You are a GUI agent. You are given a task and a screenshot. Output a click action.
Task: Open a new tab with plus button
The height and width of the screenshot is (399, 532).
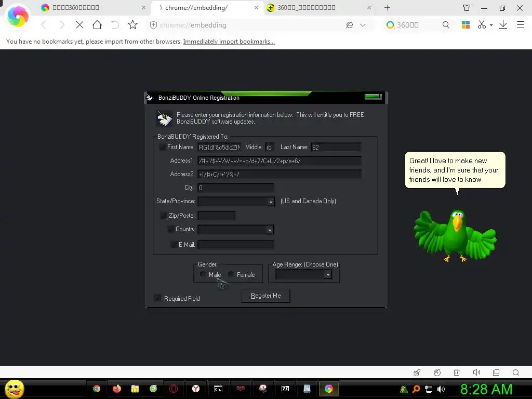pyautogui.click(x=387, y=7)
